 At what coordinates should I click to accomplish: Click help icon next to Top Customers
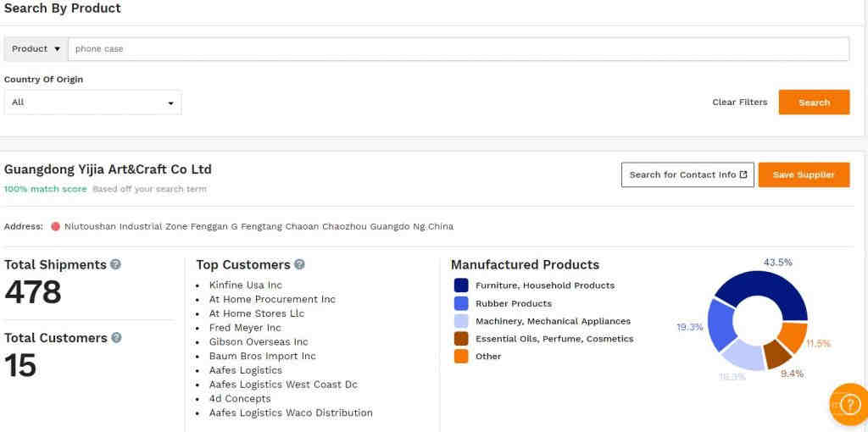(x=299, y=264)
